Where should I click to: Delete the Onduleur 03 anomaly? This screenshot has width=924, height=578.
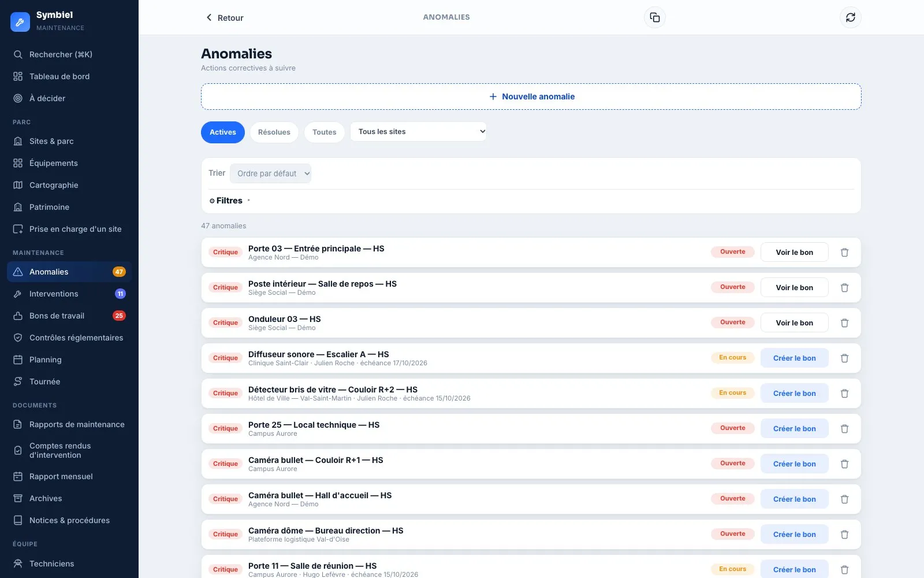[844, 323]
